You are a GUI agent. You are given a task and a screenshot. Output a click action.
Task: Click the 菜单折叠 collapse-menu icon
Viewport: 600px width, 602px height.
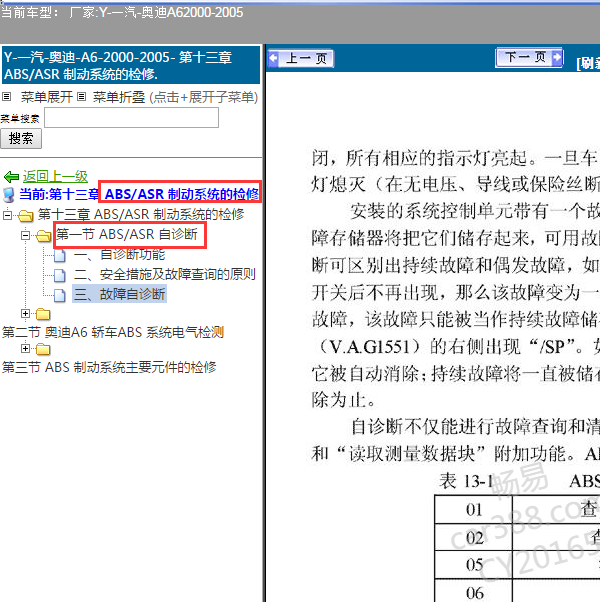[x=81, y=96]
